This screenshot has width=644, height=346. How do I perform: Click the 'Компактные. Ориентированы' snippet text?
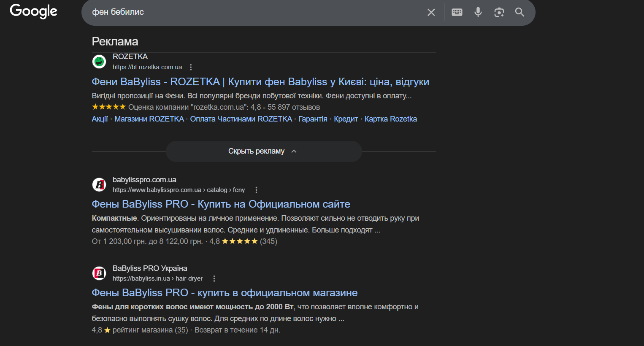[x=255, y=224]
